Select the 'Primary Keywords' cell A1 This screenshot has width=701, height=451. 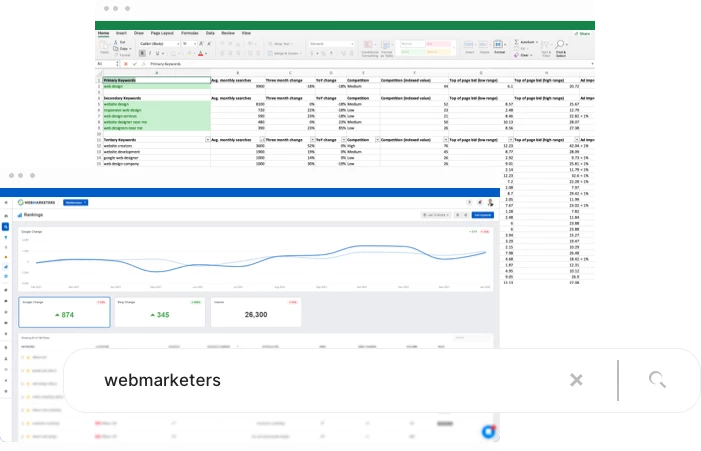click(156, 80)
